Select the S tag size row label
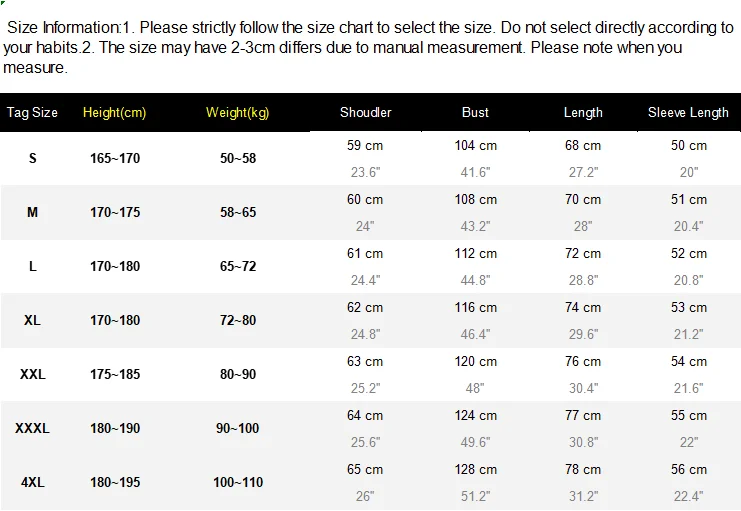 pos(33,158)
